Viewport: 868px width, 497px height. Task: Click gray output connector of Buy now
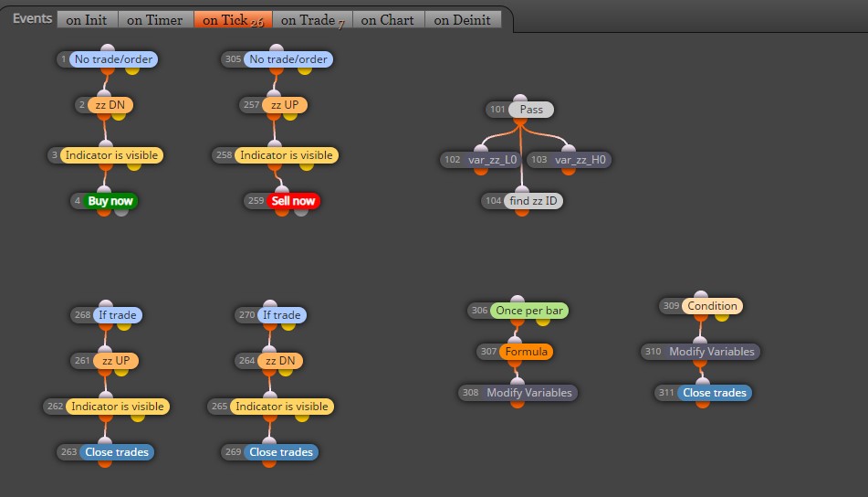click(x=121, y=211)
